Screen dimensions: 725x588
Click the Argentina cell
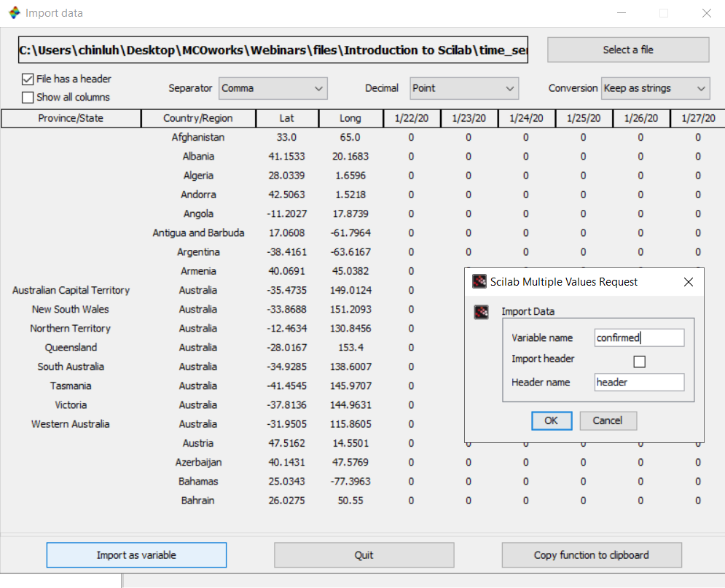[198, 252]
